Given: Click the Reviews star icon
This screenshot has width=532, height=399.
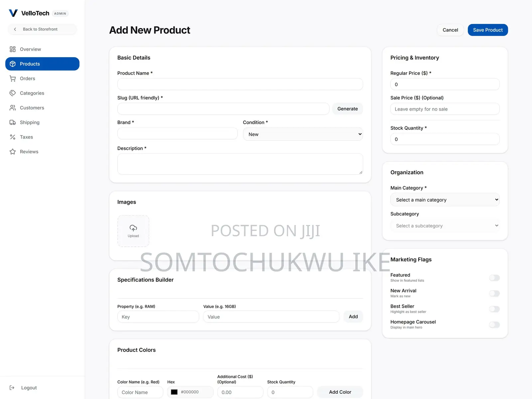Looking at the screenshot, I should (13, 152).
